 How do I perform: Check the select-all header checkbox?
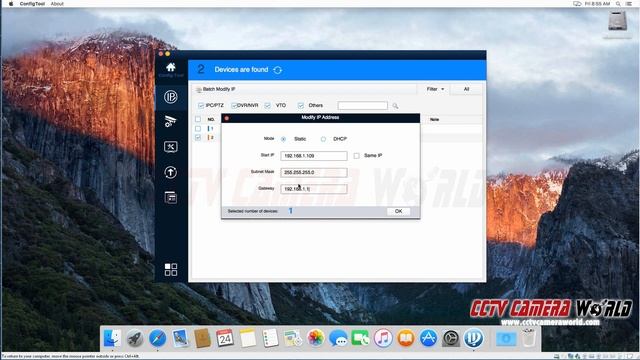[x=198, y=119]
